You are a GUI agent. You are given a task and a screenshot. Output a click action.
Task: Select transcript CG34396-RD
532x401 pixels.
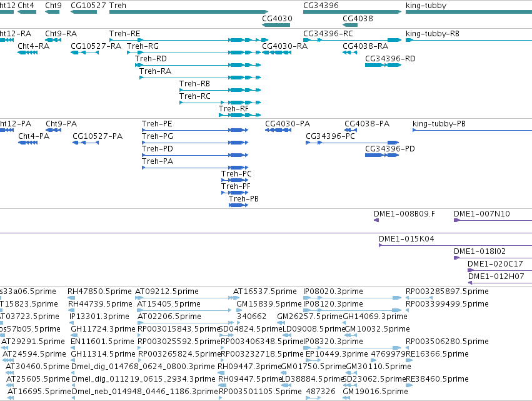(x=390, y=59)
